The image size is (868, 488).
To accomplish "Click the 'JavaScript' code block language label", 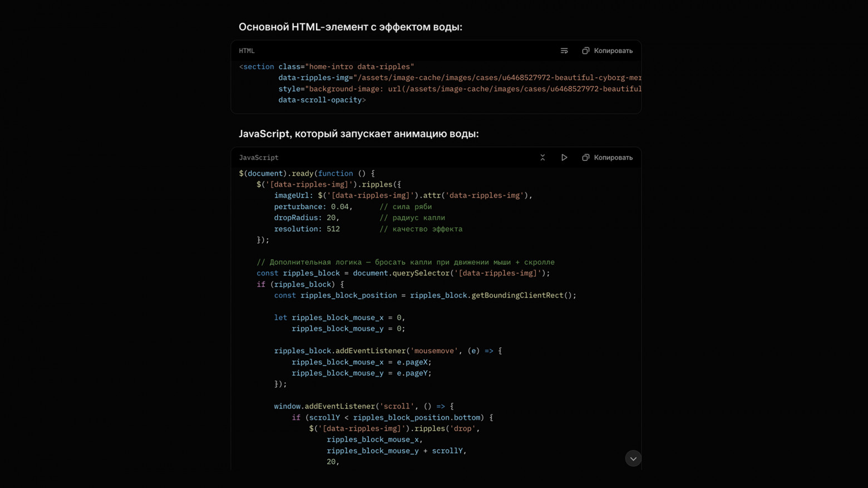I will (259, 157).
